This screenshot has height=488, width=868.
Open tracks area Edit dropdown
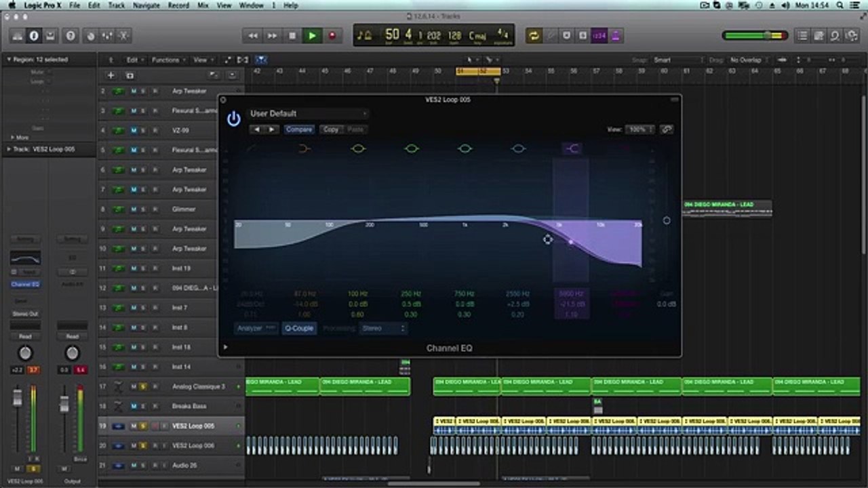click(x=135, y=60)
